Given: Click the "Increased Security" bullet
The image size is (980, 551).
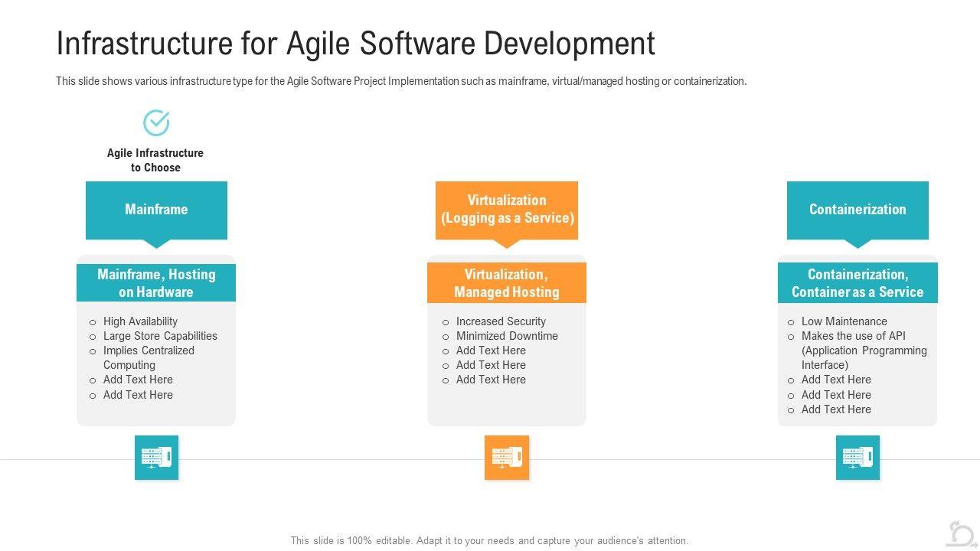Looking at the screenshot, I should pyautogui.click(x=501, y=321).
